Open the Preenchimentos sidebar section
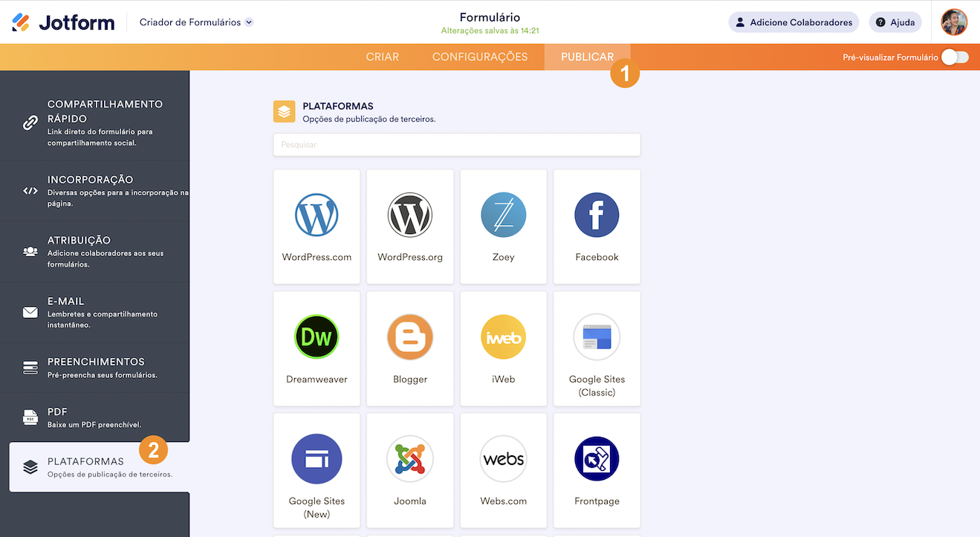This screenshot has height=537, width=980. pyautogui.click(x=94, y=368)
